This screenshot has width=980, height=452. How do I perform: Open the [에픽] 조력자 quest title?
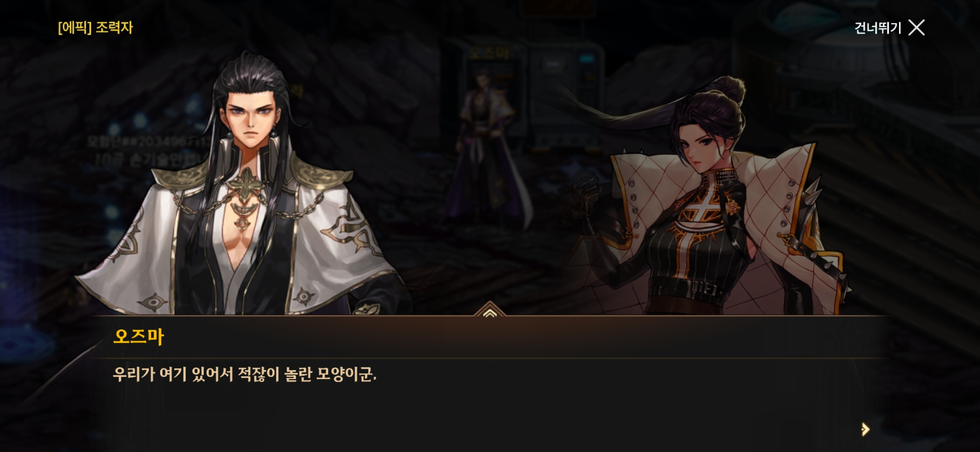pos(95,28)
